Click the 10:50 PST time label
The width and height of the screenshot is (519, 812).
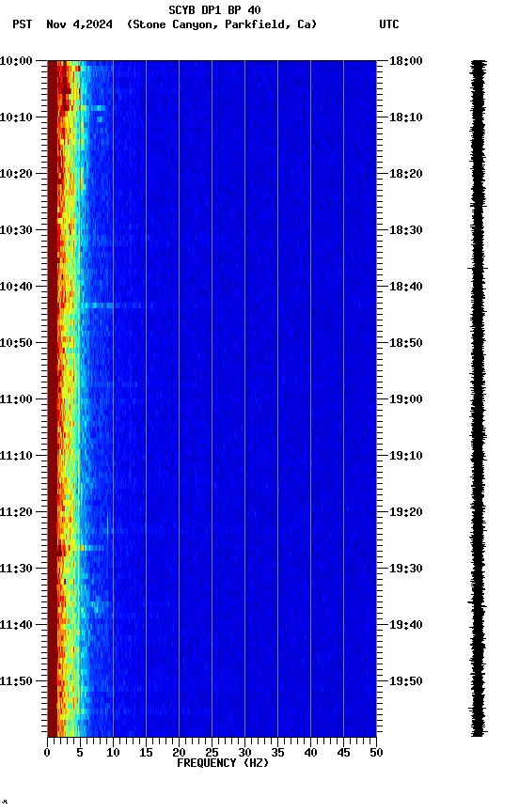pyautogui.click(x=16, y=343)
